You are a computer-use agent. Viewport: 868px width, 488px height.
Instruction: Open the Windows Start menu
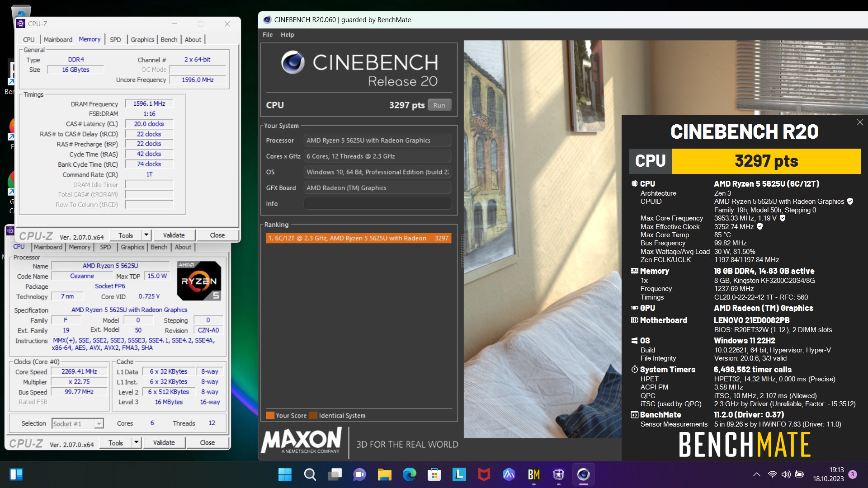coord(285,474)
